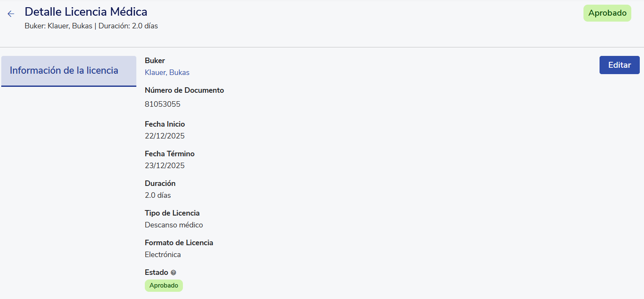Click the Número de Documento label

184,90
